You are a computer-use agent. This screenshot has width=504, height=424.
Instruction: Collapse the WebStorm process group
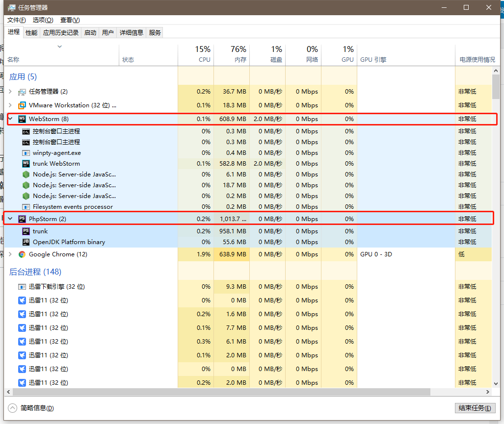(x=10, y=119)
